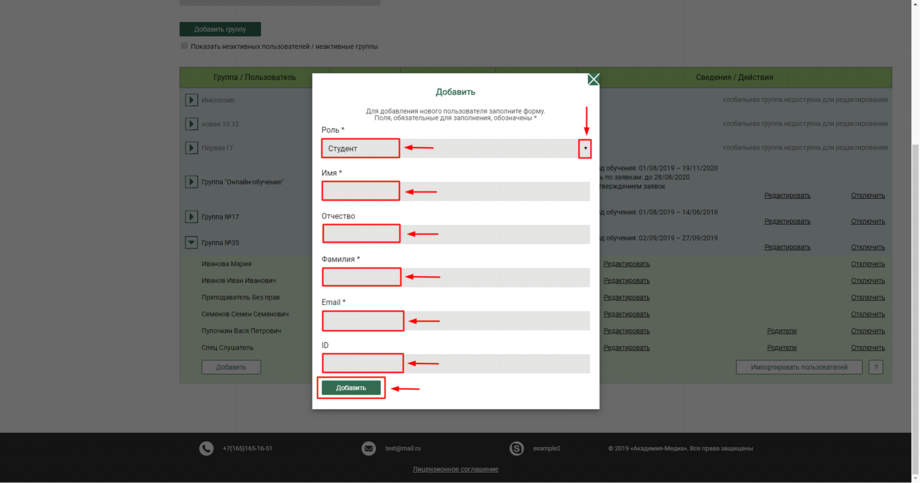Select user row Иванова Мария
920x483 pixels.
pos(226,264)
